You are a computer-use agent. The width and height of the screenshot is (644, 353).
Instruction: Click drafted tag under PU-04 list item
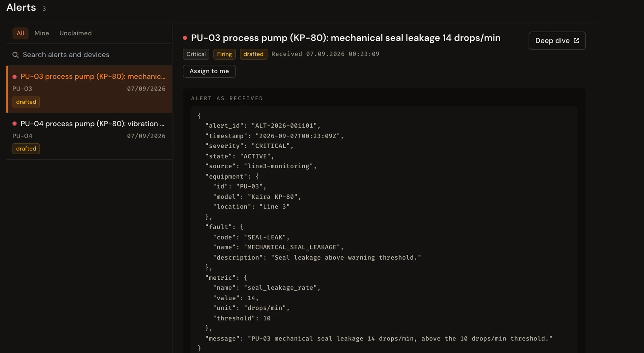pyautogui.click(x=26, y=149)
